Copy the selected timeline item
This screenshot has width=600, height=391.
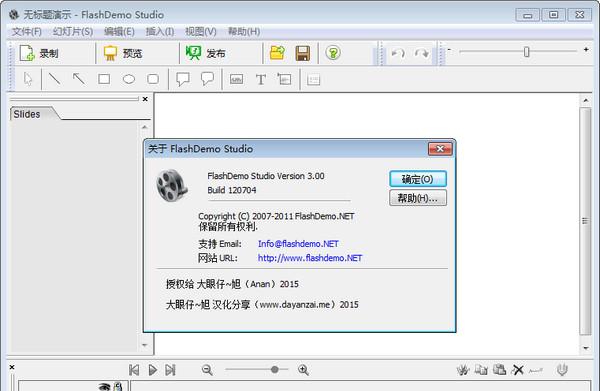click(x=481, y=370)
